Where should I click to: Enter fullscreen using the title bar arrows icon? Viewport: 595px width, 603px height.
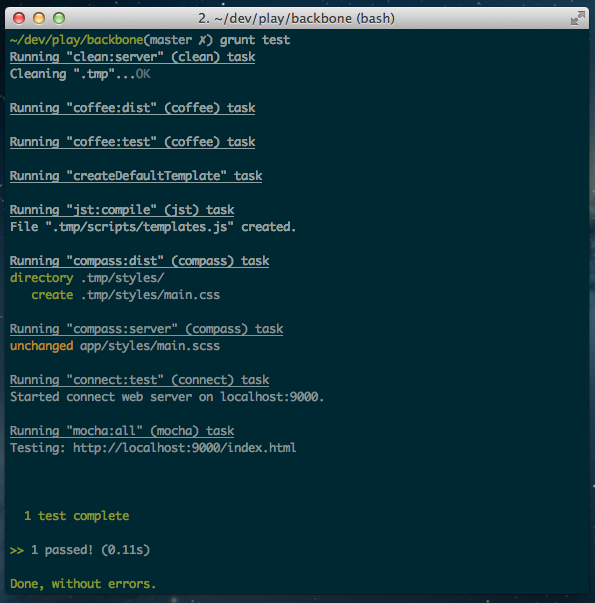pos(577,18)
